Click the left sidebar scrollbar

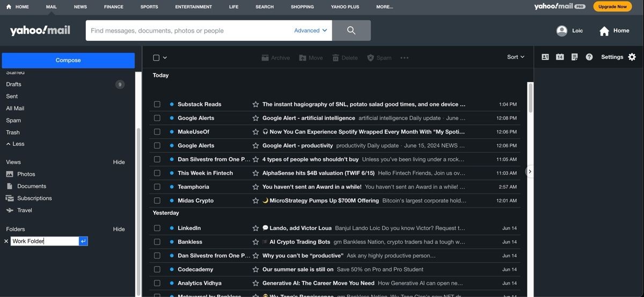click(138, 212)
